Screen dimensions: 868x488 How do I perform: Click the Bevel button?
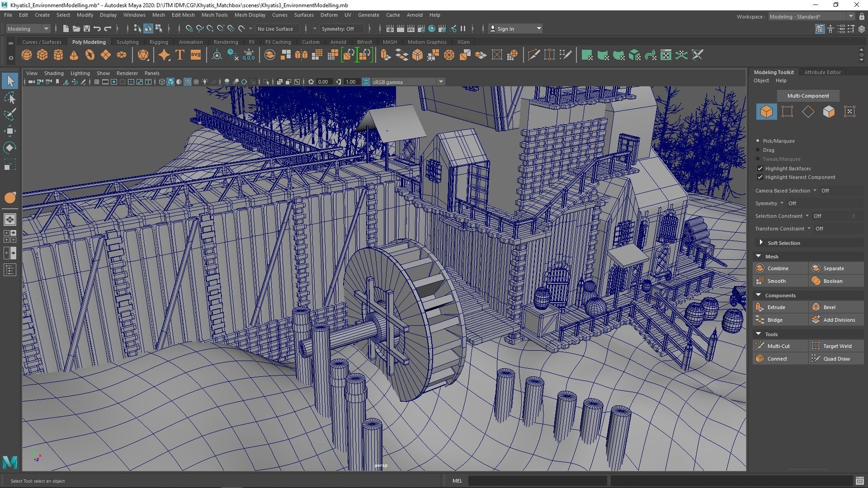click(836, 307)
